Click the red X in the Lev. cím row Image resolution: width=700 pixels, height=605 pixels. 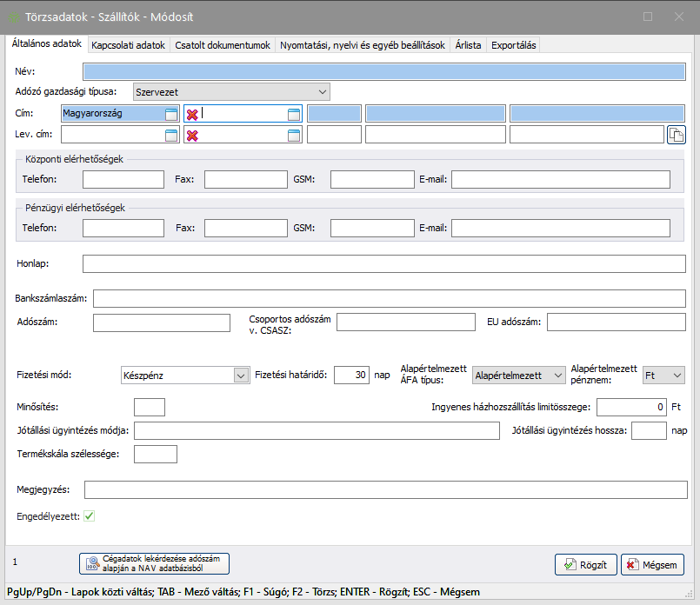point(192,135)
